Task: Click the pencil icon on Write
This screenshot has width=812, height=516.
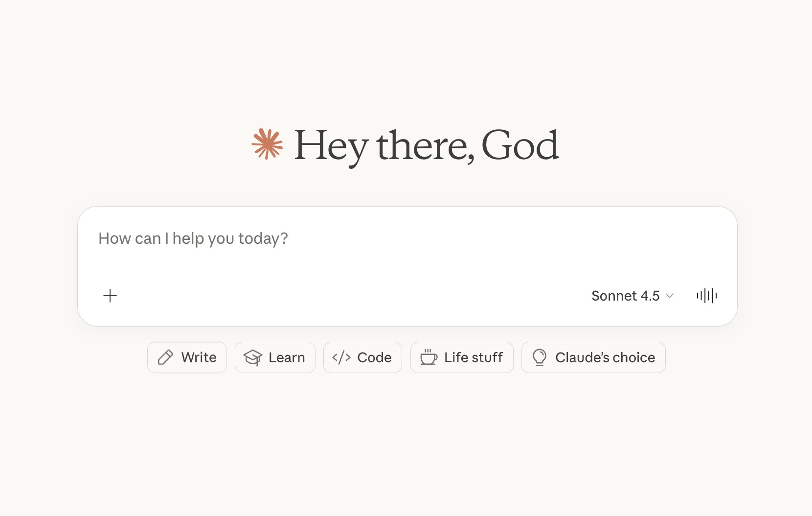Action: tap(165, 357)
